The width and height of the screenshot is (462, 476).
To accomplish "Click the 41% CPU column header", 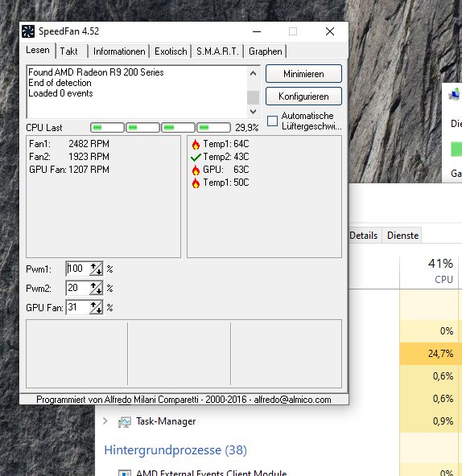I will (x=429, y=272).
